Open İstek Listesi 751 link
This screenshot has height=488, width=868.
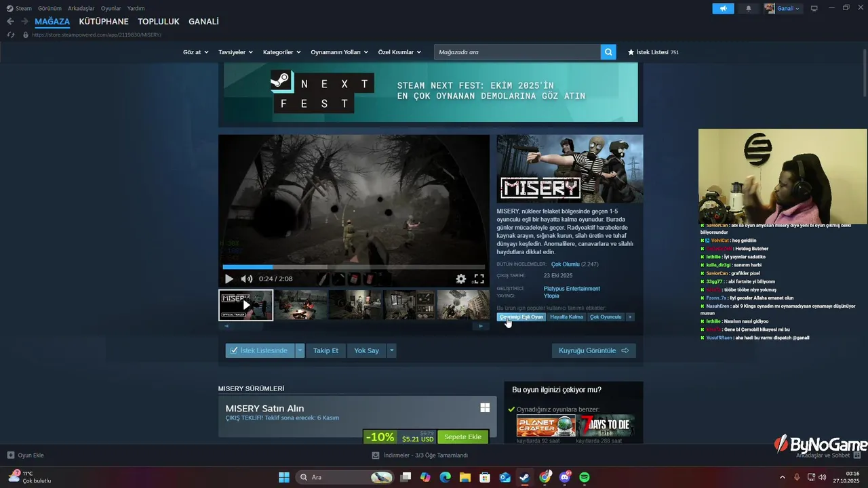654,52
